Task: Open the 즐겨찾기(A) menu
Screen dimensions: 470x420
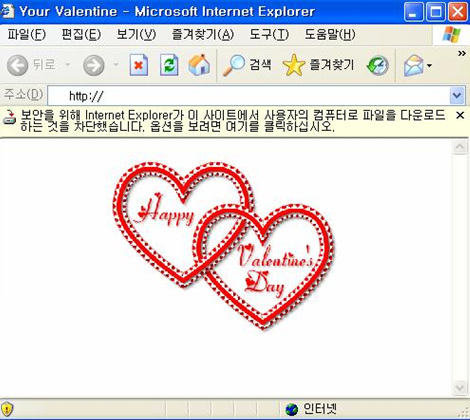Action: (203, 34)
